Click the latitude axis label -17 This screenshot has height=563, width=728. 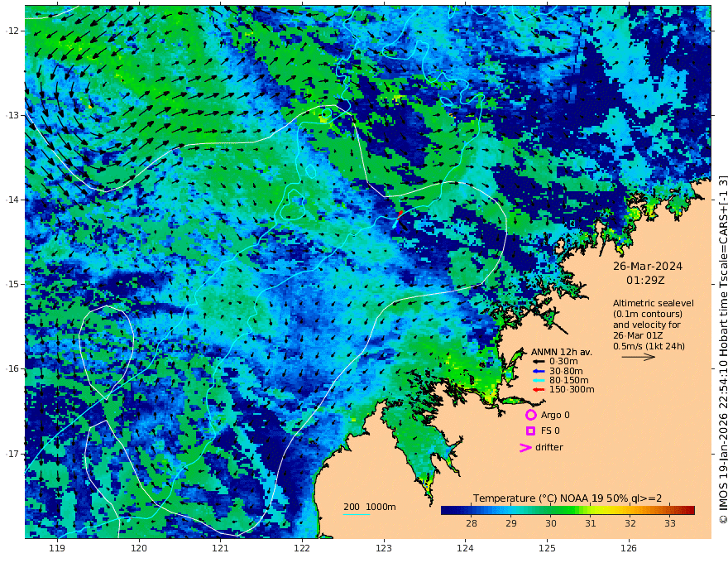coord(12,454)
